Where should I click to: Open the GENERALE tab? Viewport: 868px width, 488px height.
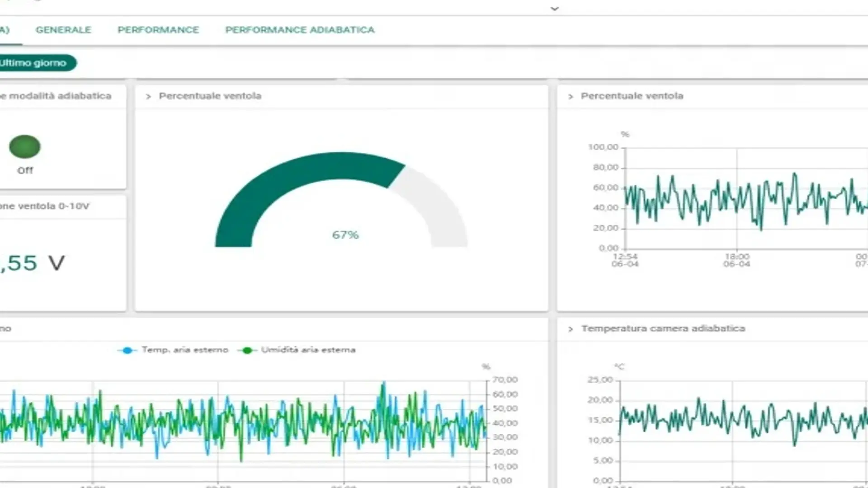pyautogui.click(x=63, y=30)
